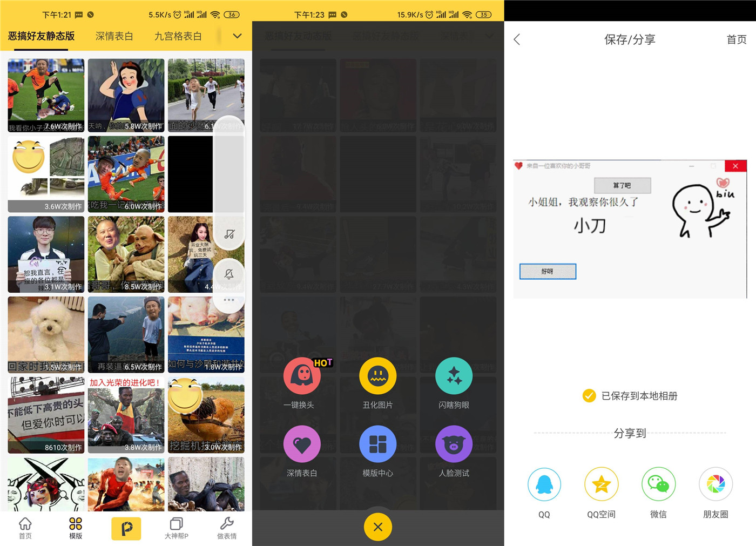Switch to the 九宫格表白 tab
This screenshot has height=546, width=756.
tap(178, 36)
